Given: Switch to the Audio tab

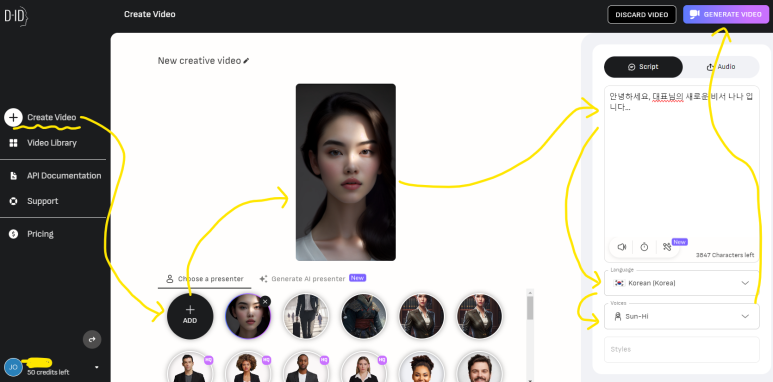Looking at the screenshot, I should [721, 67].
